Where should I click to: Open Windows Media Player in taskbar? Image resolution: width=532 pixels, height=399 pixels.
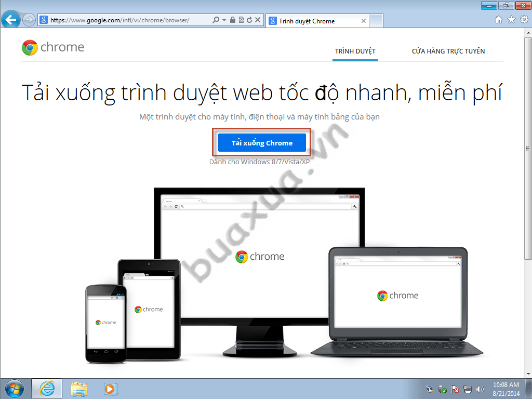point(110,389)
